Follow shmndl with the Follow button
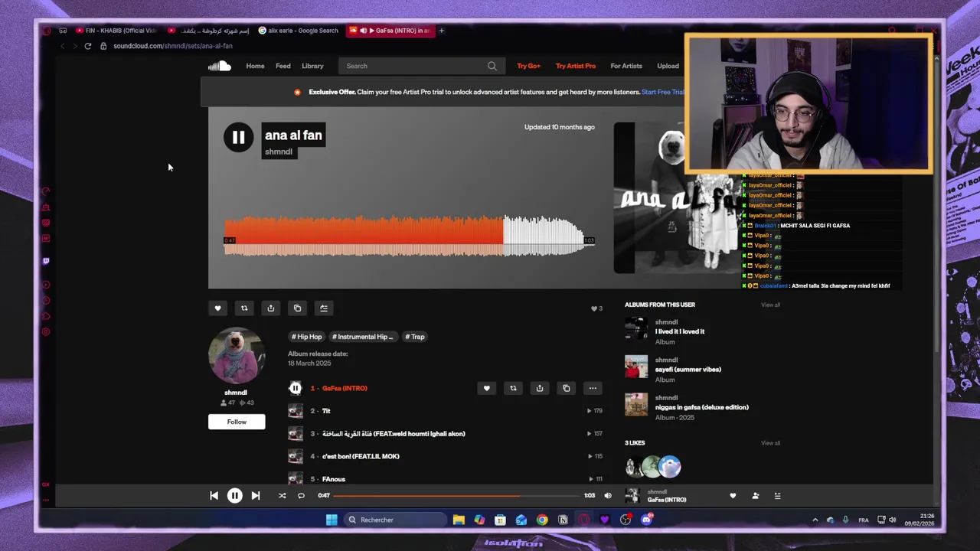 tap(237, 422)
